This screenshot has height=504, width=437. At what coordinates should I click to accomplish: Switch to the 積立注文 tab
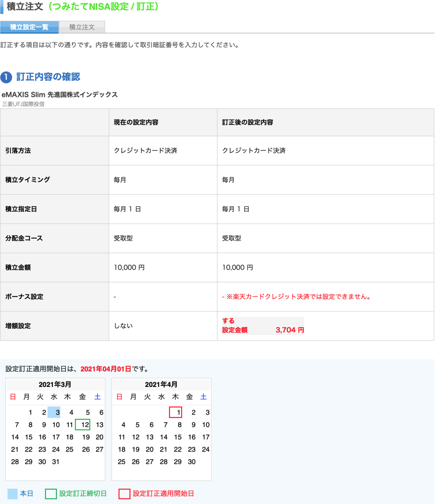[82, 27]
